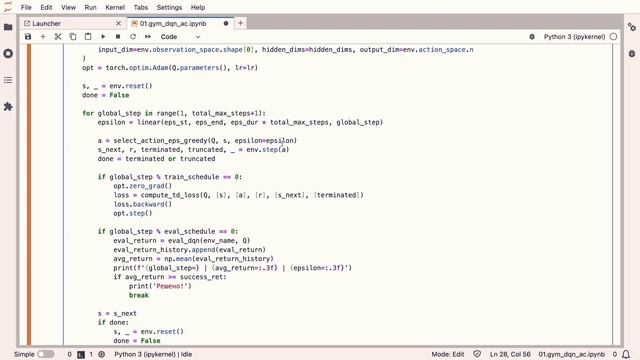Click the kernel status circle indicator
The height and width of the screenshot is (360, 640).
click(613, 37)
